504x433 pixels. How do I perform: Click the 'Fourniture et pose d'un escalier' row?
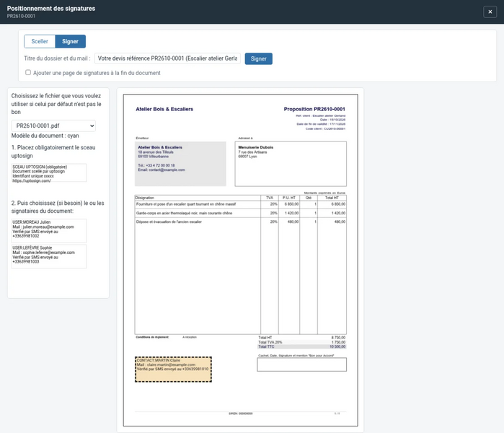(x=240, y=204)
